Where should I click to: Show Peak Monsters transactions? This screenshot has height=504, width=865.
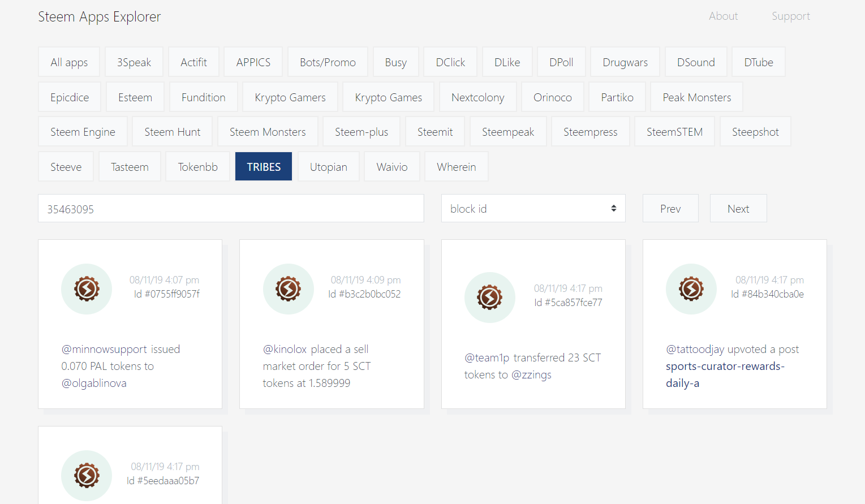click(697, 97)
